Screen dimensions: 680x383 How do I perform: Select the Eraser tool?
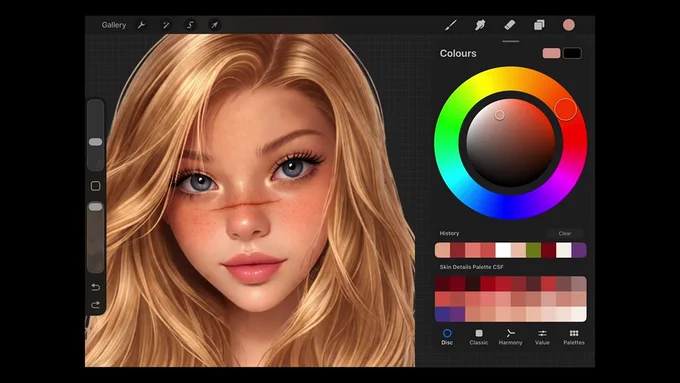pos(510,25)
